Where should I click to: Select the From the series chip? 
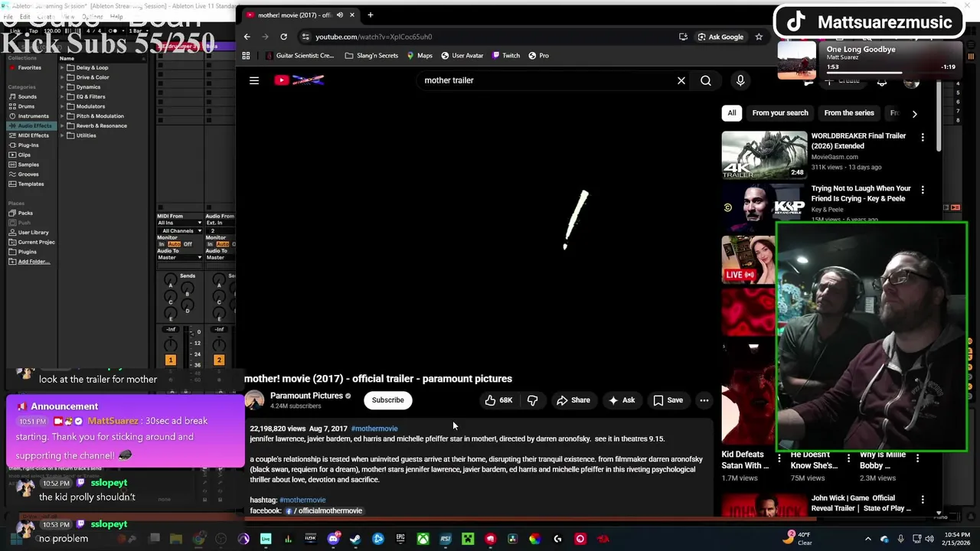point(849,113)
